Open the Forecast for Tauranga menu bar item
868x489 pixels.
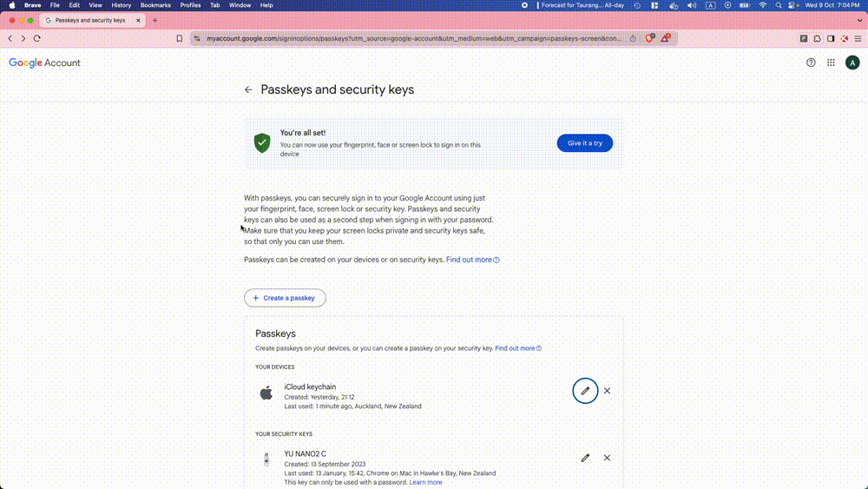click(x=582, y=5)
